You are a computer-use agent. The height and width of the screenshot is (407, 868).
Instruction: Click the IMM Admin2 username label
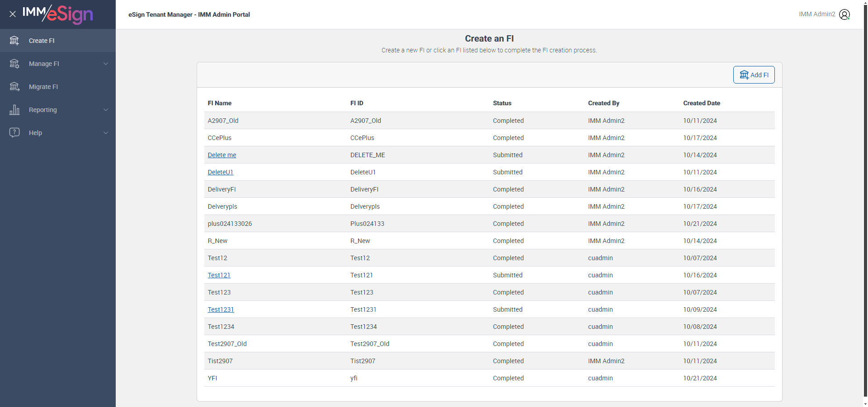(817, 14)
